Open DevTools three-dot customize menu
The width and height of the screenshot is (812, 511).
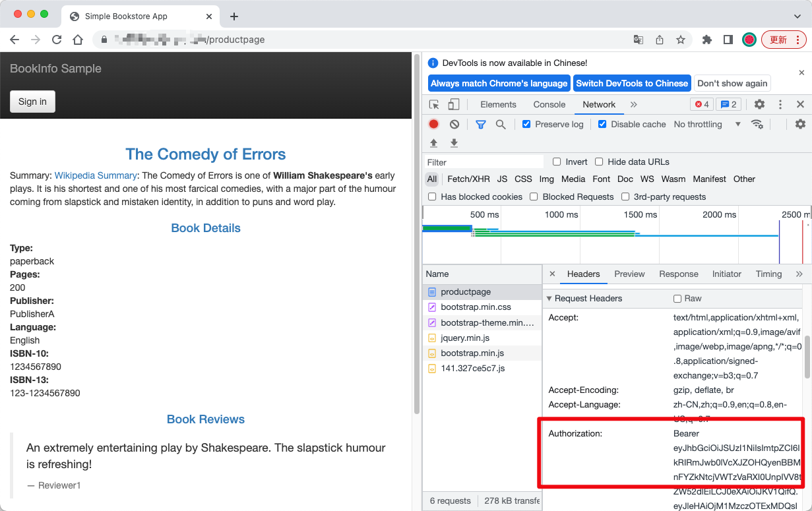pyautogui.click(x=780, y=104)
